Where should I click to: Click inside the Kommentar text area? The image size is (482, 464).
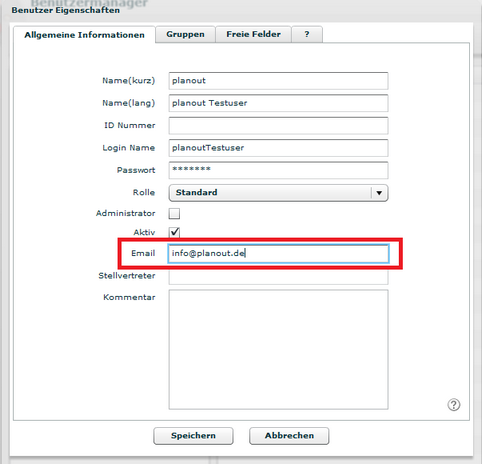[x=278, y=349]
